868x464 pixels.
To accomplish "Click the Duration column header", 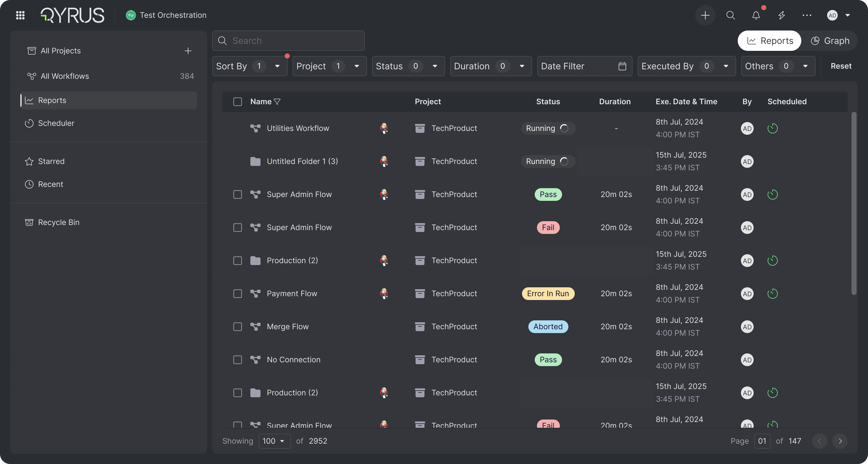I will click(x=614, y=102).
